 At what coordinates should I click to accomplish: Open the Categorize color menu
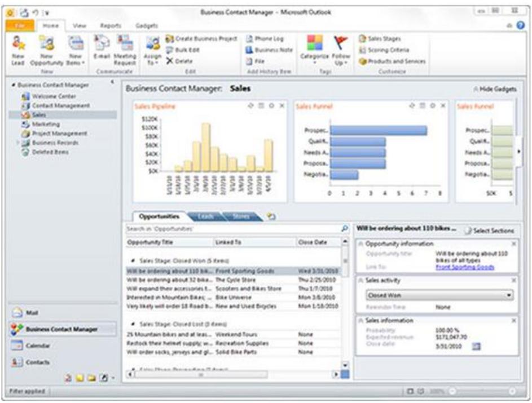tap(315, 50)
